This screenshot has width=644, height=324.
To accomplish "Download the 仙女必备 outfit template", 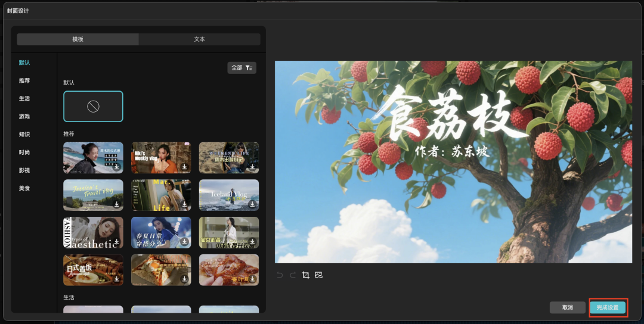I will 253,242.
